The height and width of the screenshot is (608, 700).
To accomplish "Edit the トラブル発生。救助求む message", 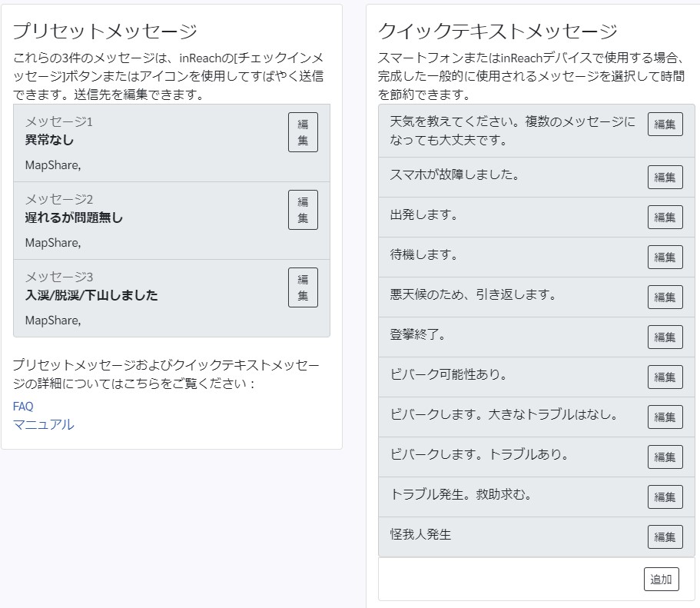I will (x=665, y=497).
